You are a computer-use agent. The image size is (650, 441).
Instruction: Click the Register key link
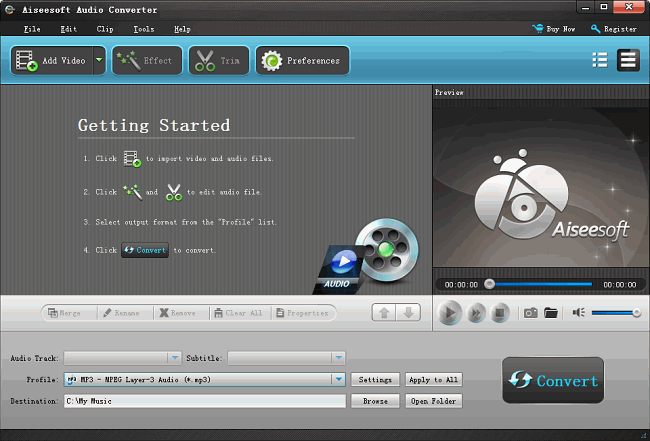coord(614,29)
